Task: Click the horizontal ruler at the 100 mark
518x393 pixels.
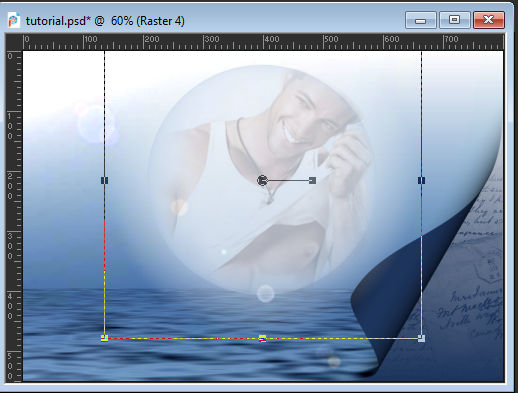Action: 83,42
